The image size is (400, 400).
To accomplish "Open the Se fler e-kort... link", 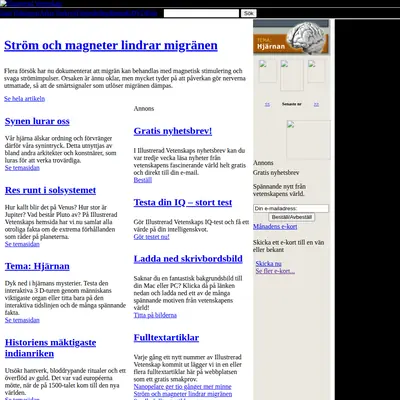I will (x=275, y=271).
